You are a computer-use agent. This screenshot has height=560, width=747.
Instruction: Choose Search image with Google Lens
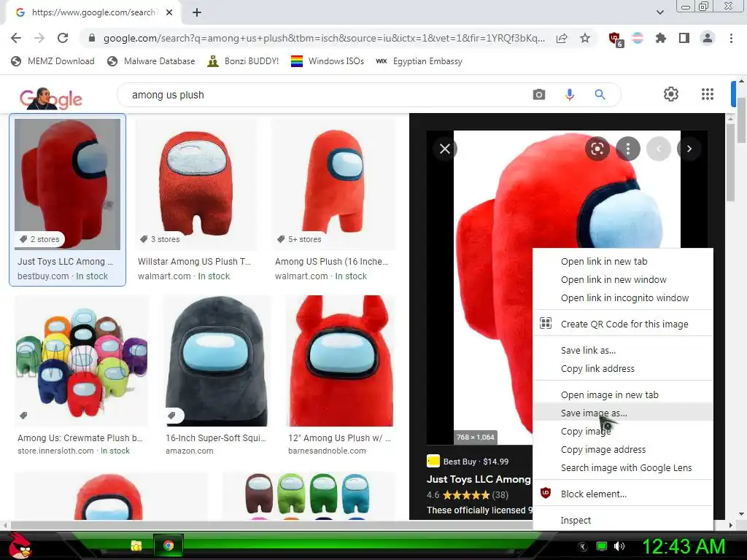[x=623, y=467]
